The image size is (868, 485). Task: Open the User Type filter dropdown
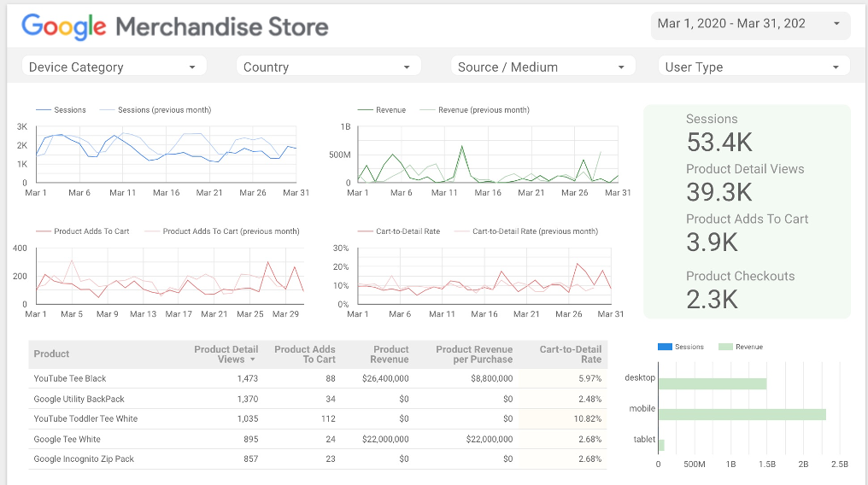pyautogui.click(x=753, y=67)
